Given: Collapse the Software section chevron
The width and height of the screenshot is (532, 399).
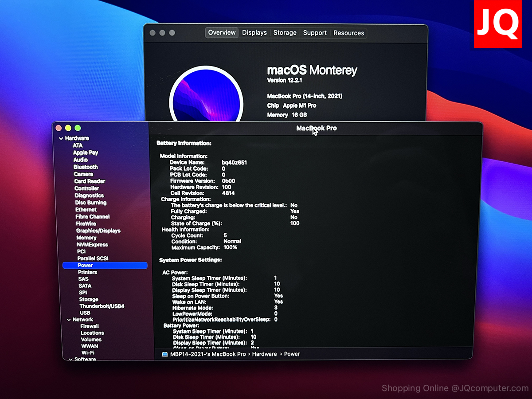Looking at the screenshot, I should [70, 359].
